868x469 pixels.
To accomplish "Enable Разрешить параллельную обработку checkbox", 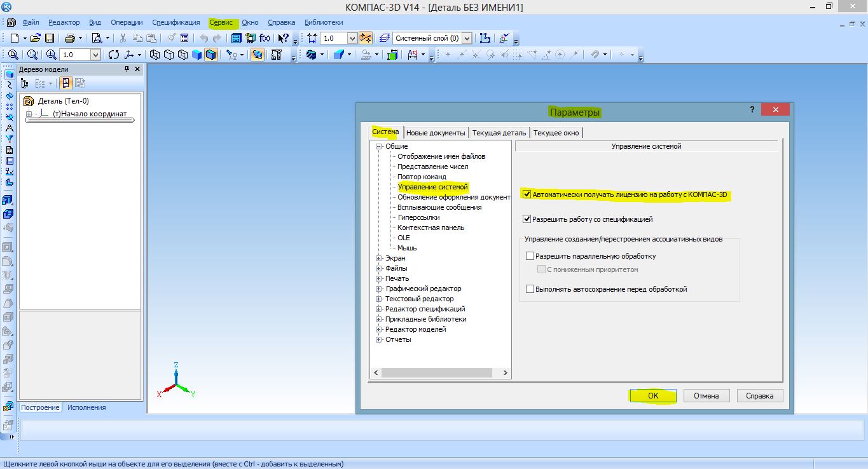I will [530, 256].
